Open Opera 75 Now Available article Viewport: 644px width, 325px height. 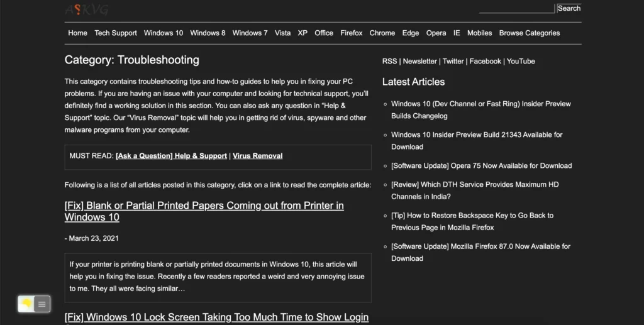coord(481,166)
